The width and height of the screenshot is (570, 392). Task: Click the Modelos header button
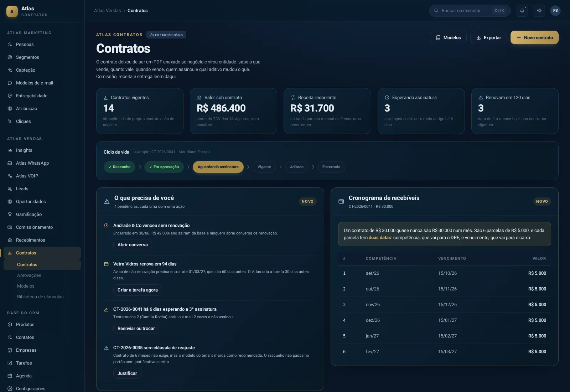(x=448, y=37)
